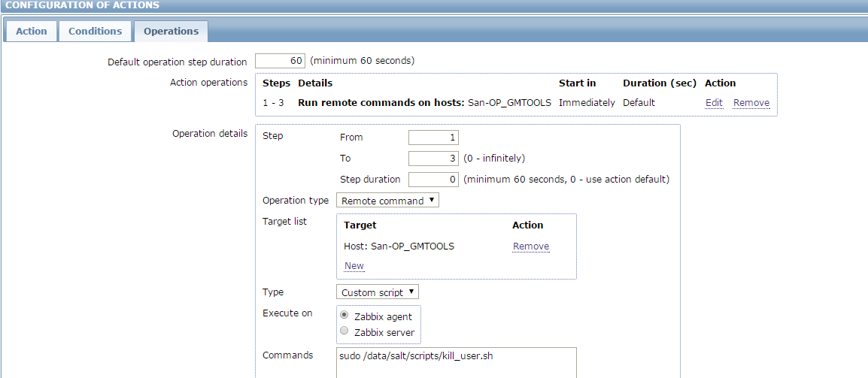Click the Host: San-OP_GMTOOLS target entry
Image resolution: width=868 pixels, height=378 pixels.
pyautogui.click(x=399, y=246)
